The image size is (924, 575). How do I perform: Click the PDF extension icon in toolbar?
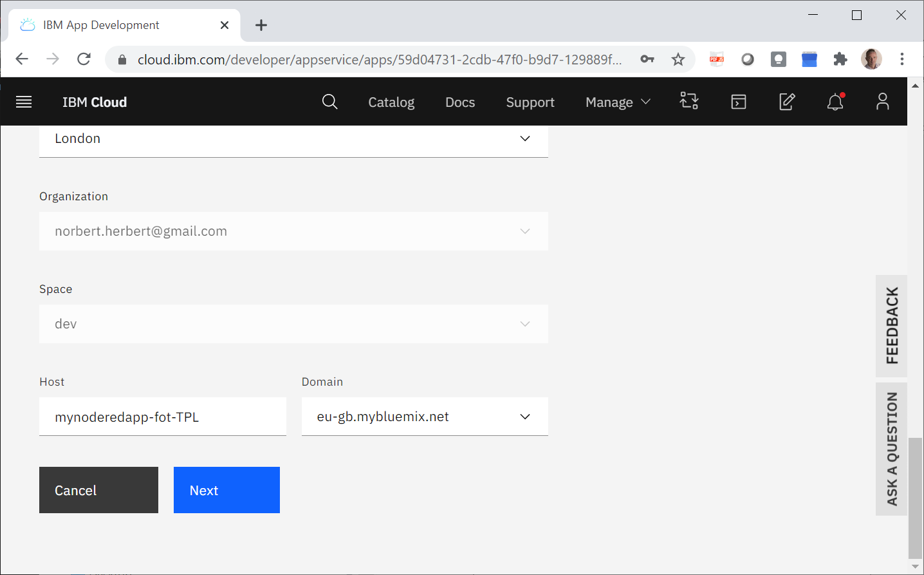tap(717, 59)
